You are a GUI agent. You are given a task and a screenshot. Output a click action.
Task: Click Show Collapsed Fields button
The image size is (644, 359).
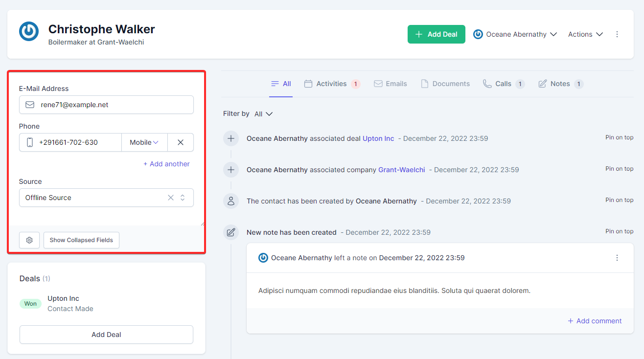[81, 240]
